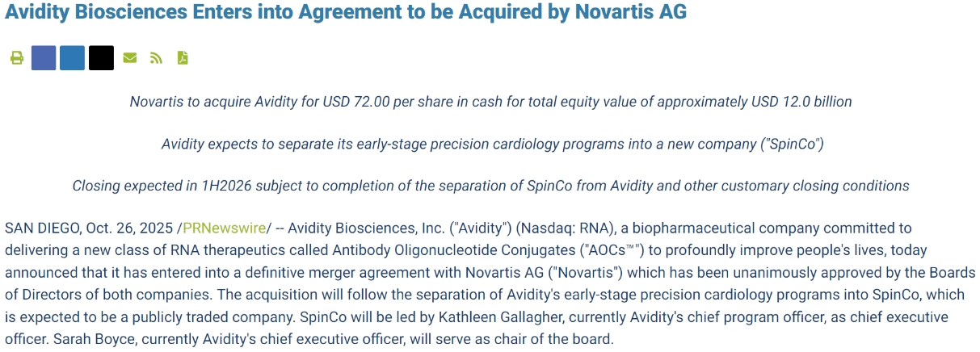Click the black square share button
980x352 pixels.
[101, 58]
